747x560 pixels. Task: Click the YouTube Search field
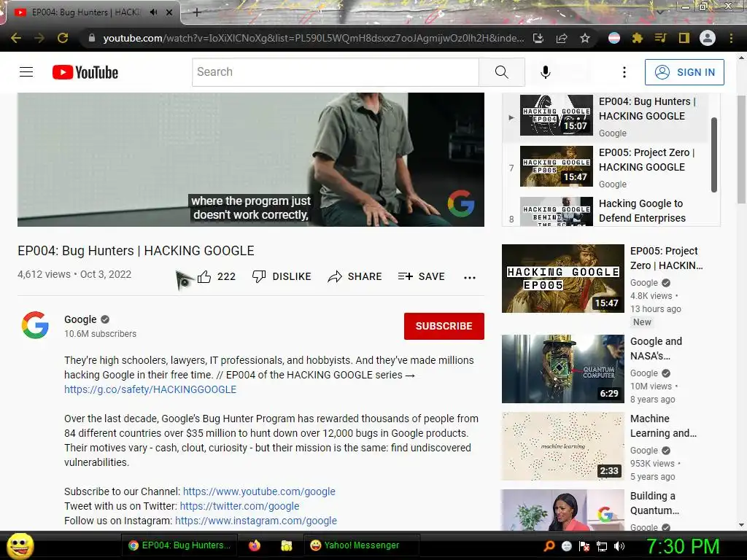point(336,72)
